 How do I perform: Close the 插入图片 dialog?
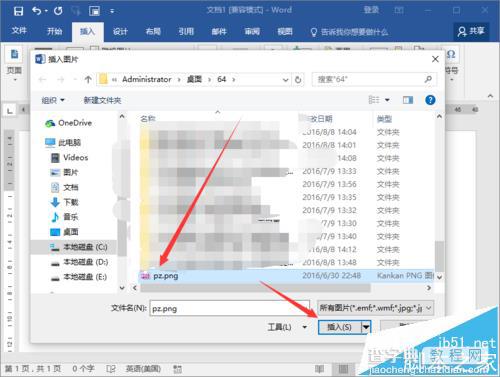[435, 59]
